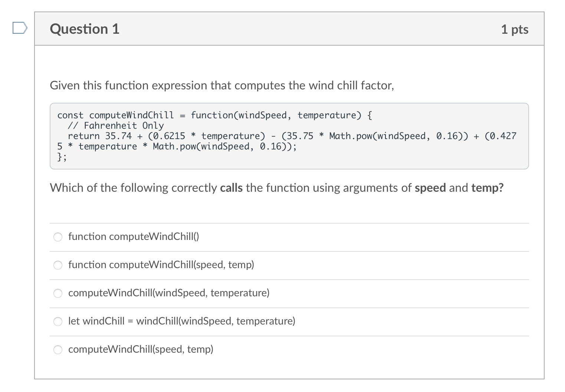Click the wind chill question description text
565x392 pixels.
(x=222, y=85)
